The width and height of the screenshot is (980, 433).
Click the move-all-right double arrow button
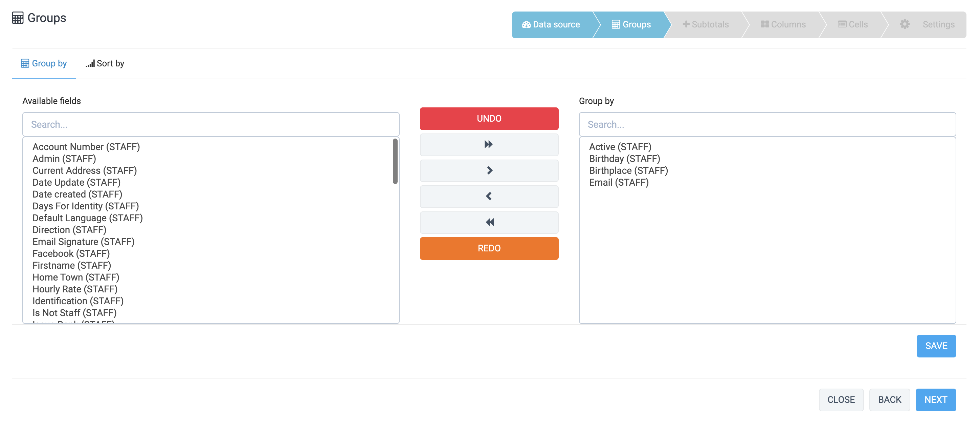tap(489, 144)
